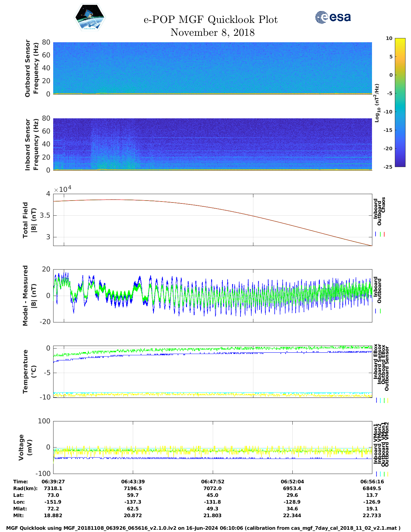This screenshot has height=532, width=411.
Task: Click the ESA logo
Action: (333, 17)
